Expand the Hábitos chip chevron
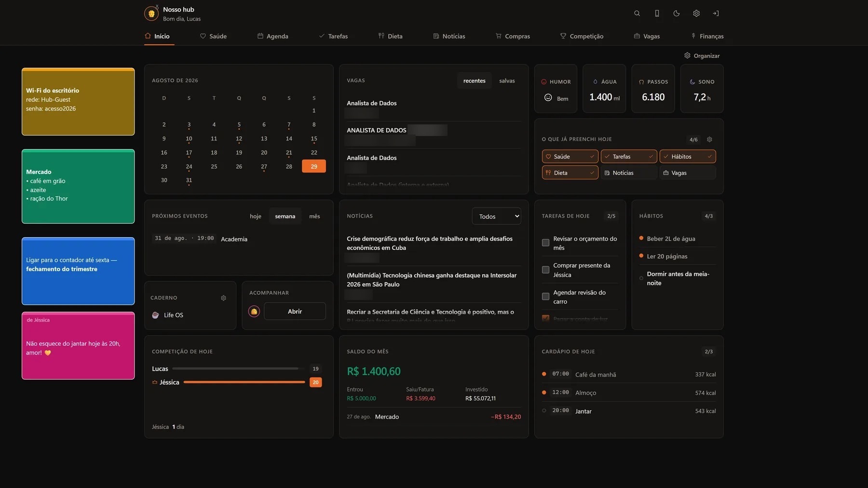 (x=710, y=157)
